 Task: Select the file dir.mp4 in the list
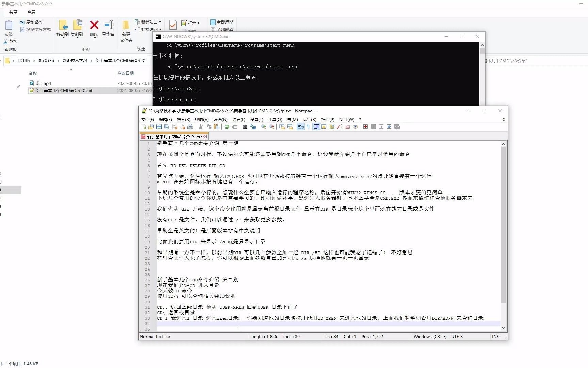tap(44, 83)
